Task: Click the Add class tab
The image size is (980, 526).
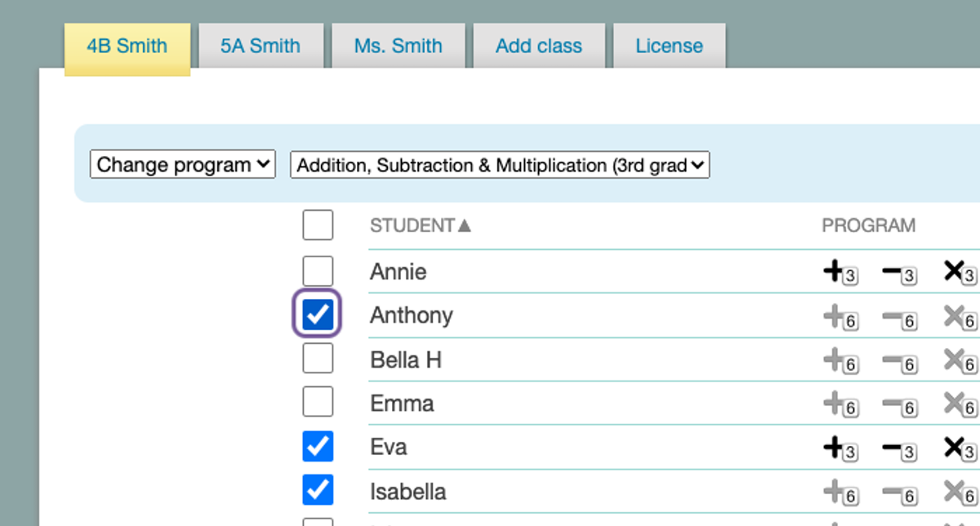Action: [539, 46]
